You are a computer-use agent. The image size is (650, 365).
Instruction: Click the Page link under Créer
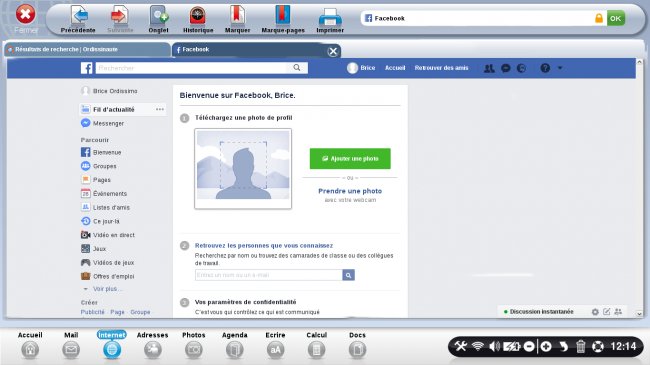click(117, 312)
